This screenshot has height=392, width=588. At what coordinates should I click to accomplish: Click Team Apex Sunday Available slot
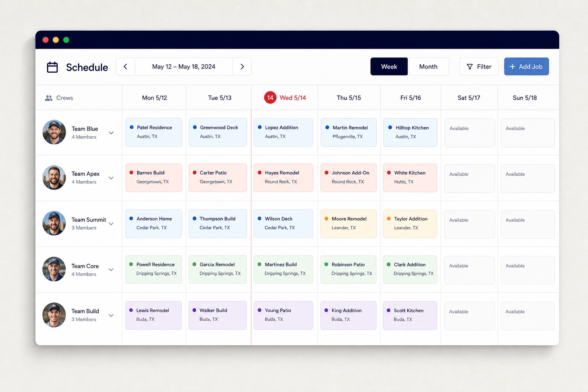528,178
